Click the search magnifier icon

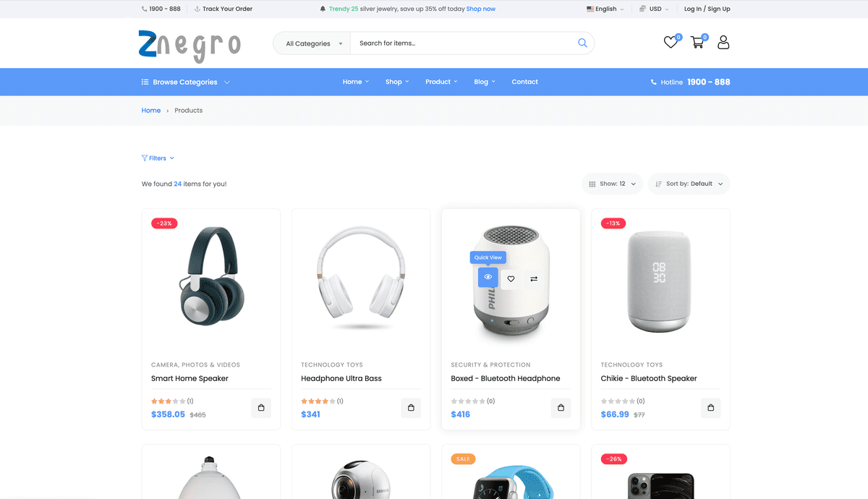(582, 43)
